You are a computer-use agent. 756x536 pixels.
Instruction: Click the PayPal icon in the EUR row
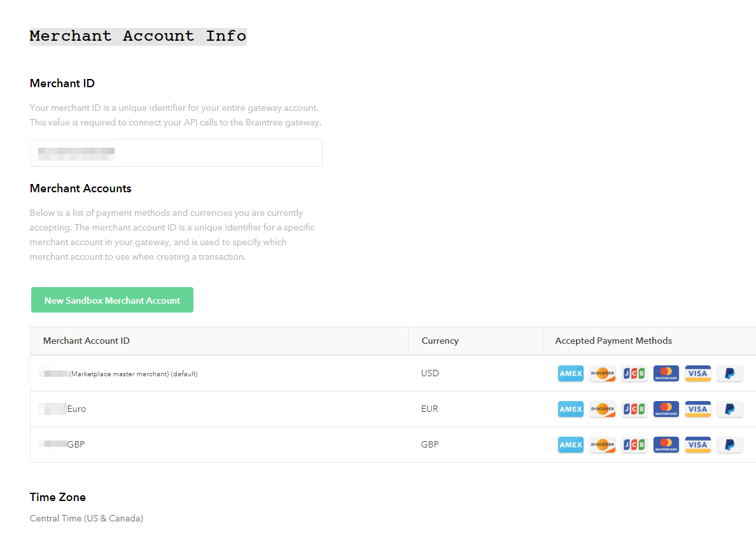click(x=729, y=409)
